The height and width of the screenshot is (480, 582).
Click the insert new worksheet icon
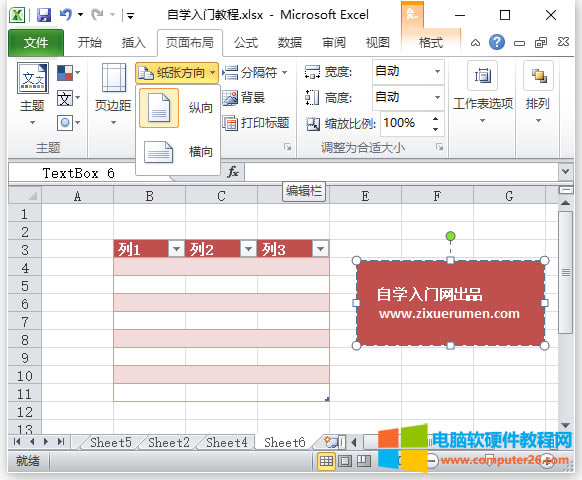(330, 442)
